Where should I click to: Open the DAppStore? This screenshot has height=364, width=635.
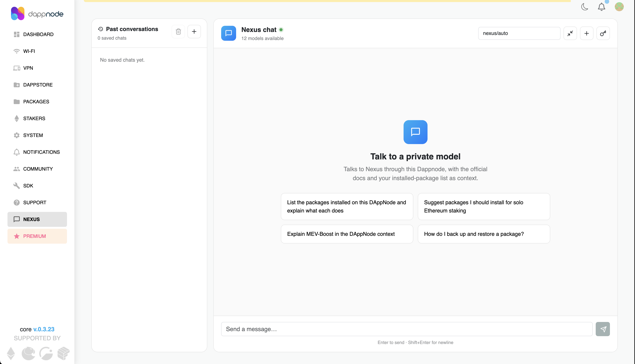[x=37, y=85]
